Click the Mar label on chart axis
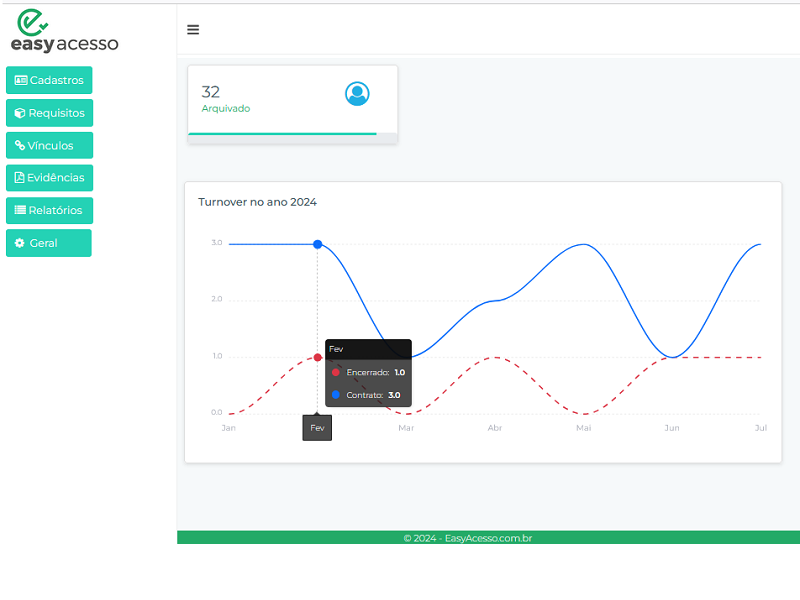 (x=406, y=428)
